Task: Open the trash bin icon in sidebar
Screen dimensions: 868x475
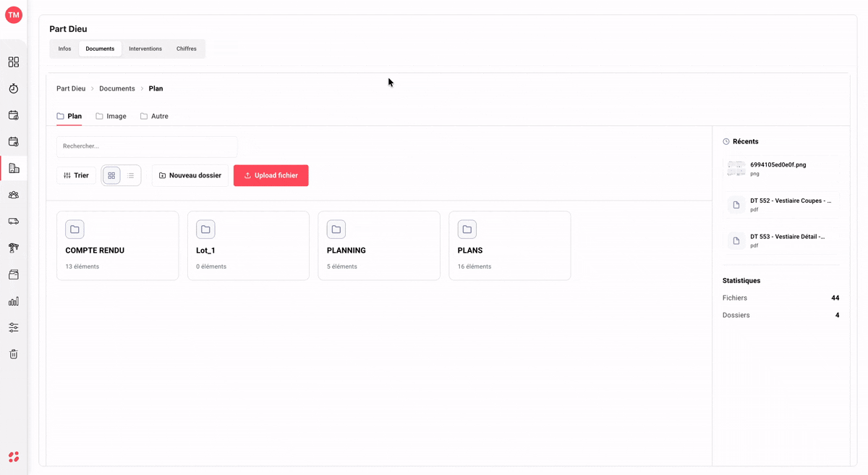Action: coord(14,354)
